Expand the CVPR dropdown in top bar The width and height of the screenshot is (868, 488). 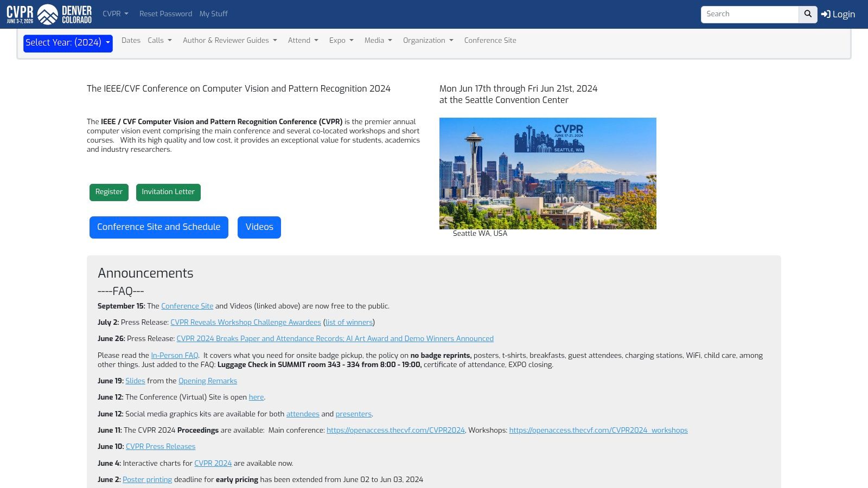115,14
